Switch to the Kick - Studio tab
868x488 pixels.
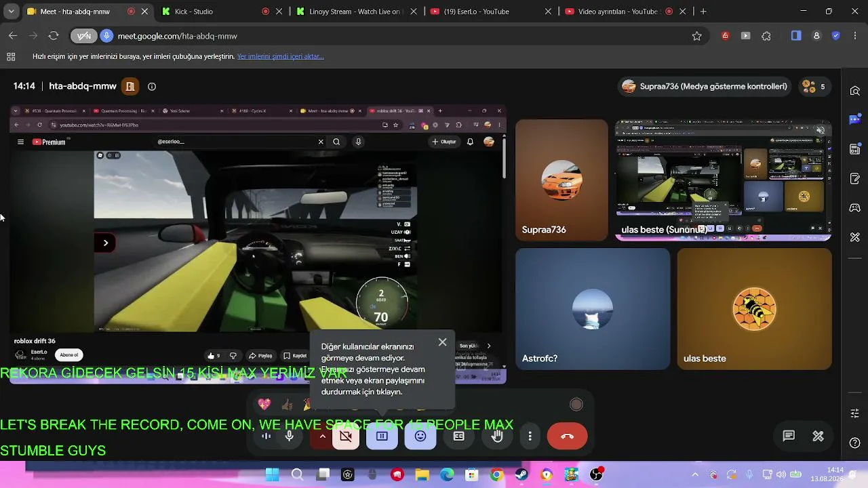[x=222, y=12]
